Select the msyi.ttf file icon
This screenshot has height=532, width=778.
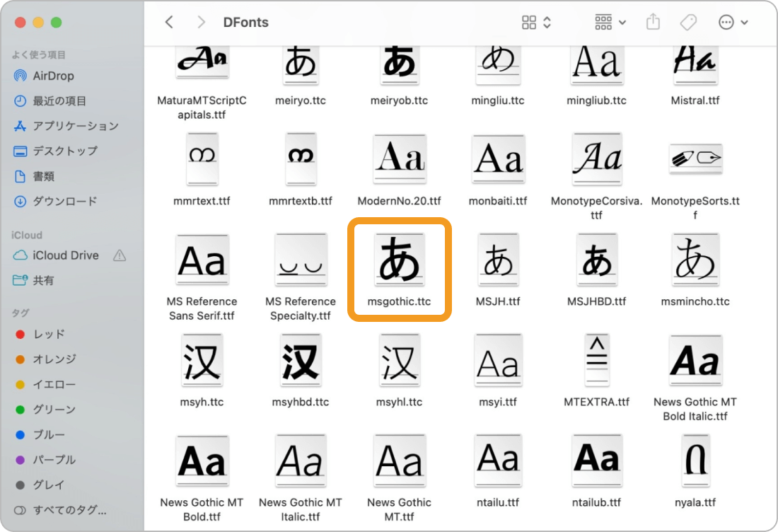(498, 360)
